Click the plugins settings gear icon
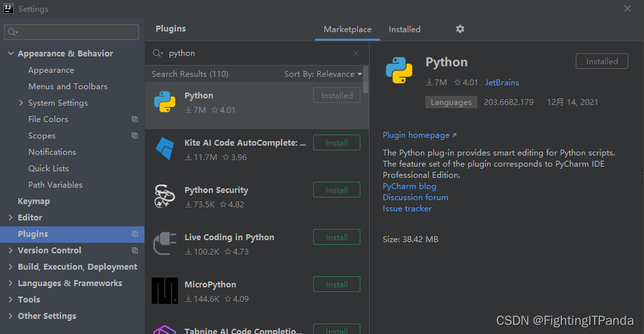Screen dimensions: 644x334 pyautogui.click(x=460, y=29)
